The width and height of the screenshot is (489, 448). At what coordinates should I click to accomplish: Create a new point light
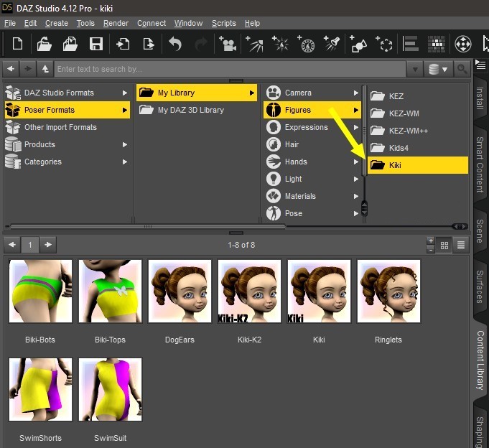click(280, 44)
